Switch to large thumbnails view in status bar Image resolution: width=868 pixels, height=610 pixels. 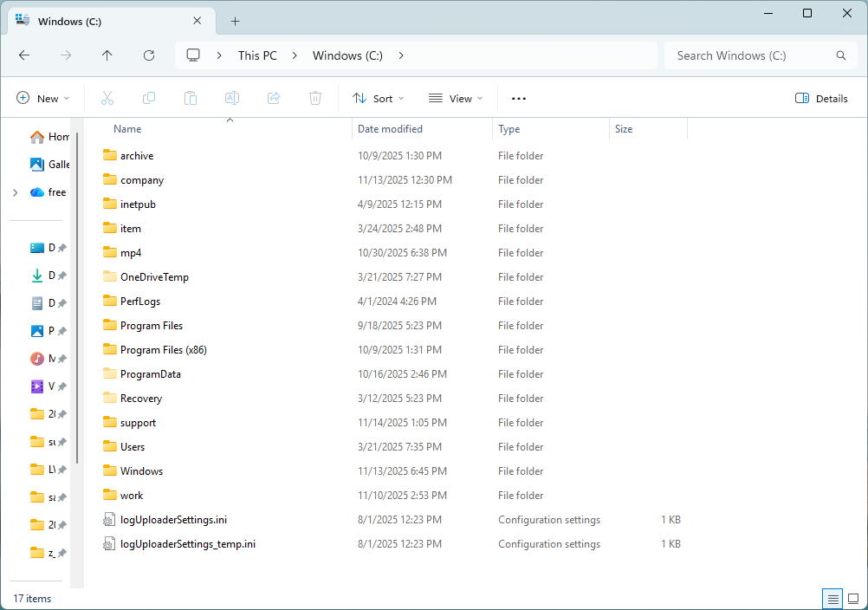[x=853, y=599]
